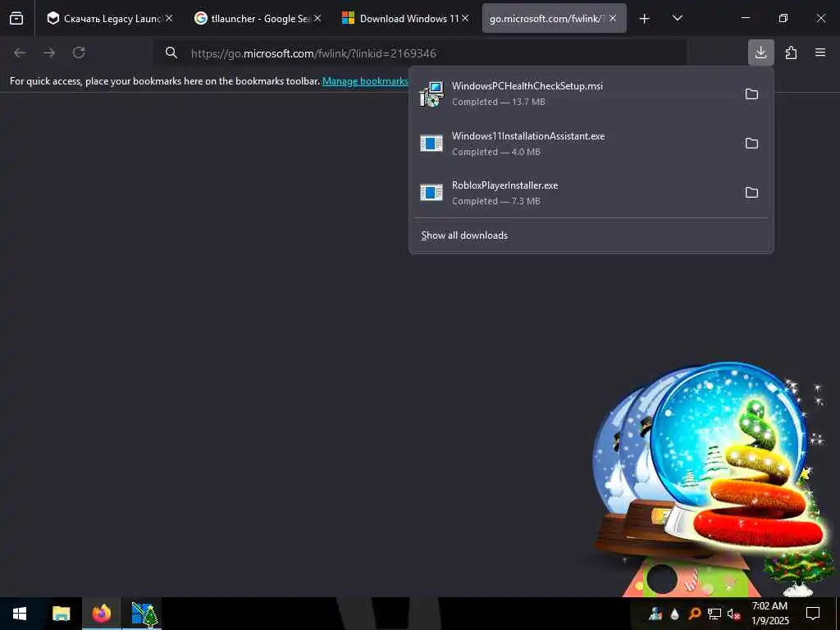
Task: Click the Manage bookmarks link
Action: tap(365, 81)
